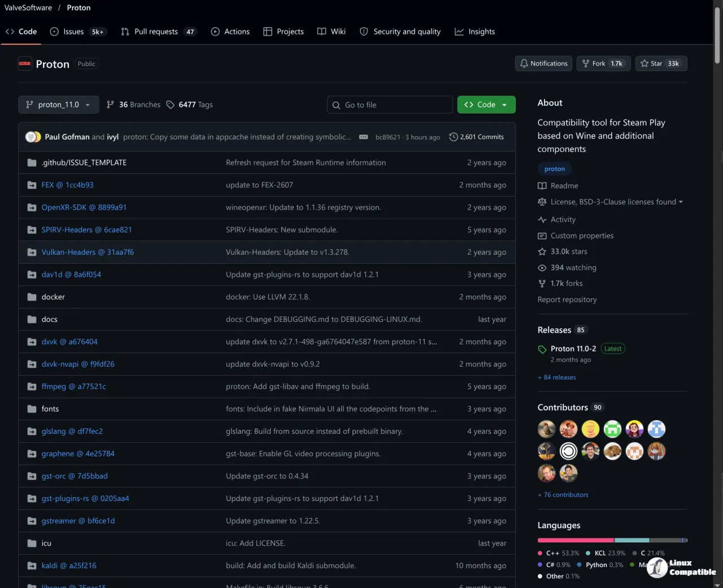The image size is (723, 588).
Task: Select the proton topic tag
Action: (x=555, y=169)
